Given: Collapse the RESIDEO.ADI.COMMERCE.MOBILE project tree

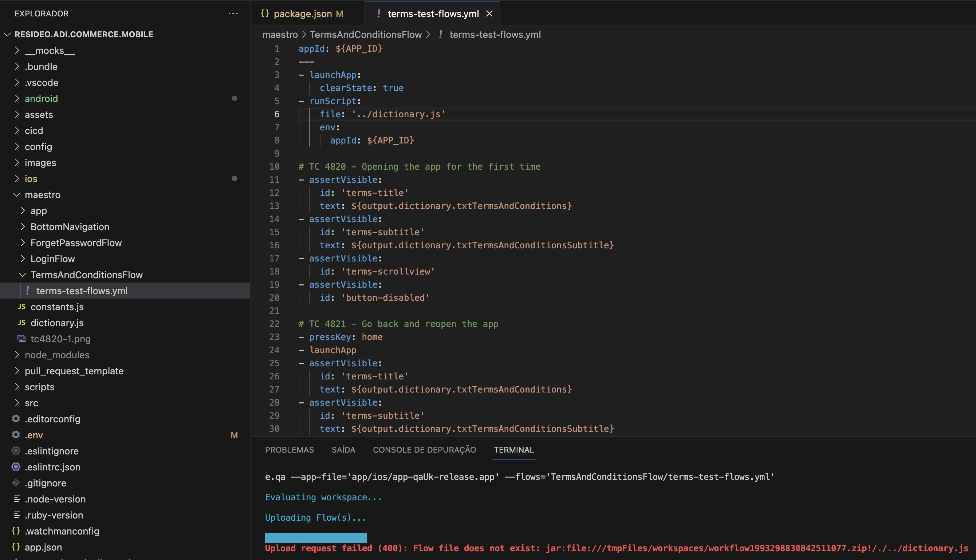Looking at the screenshot, I should coord(7,34).
